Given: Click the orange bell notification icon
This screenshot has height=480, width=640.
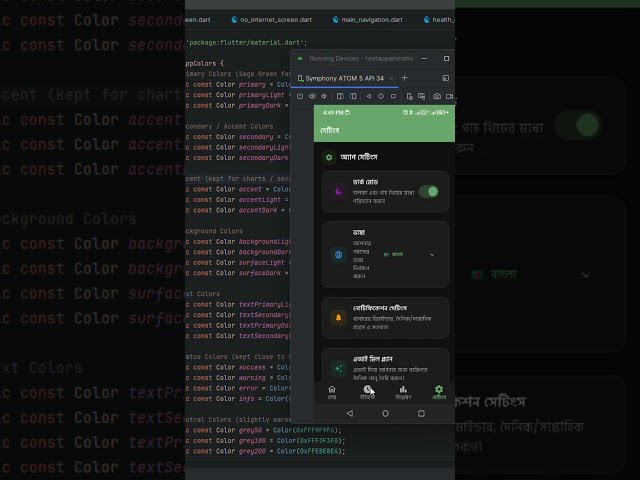Looking at the screenshot, I should tap(338, 318).
